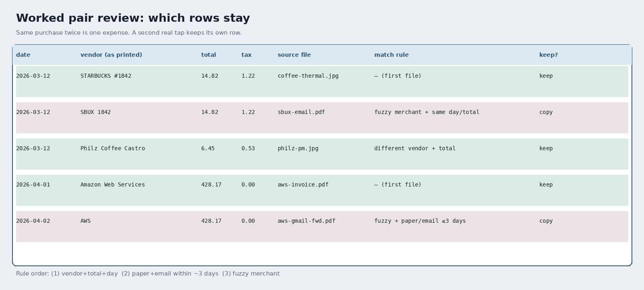Click "keep" in the STARBUCKS #1842 row
Screen dimensions: 644x290
pos(546,76)
